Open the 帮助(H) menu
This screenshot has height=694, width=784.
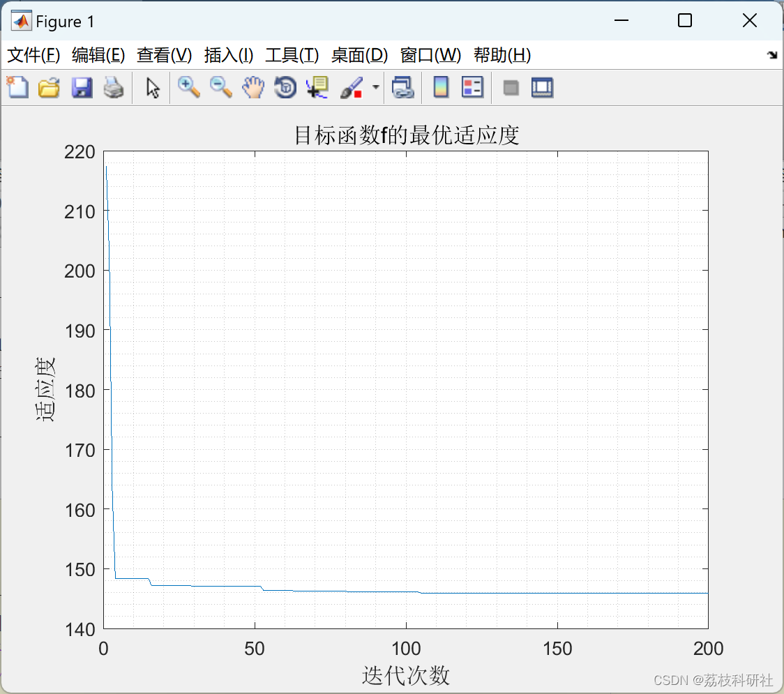point(502,55)
